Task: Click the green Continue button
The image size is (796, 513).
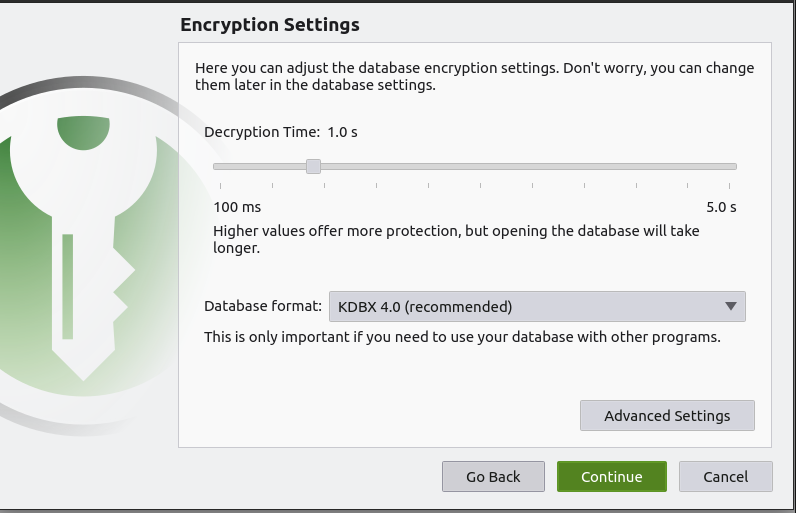Action: click(612, 476)
